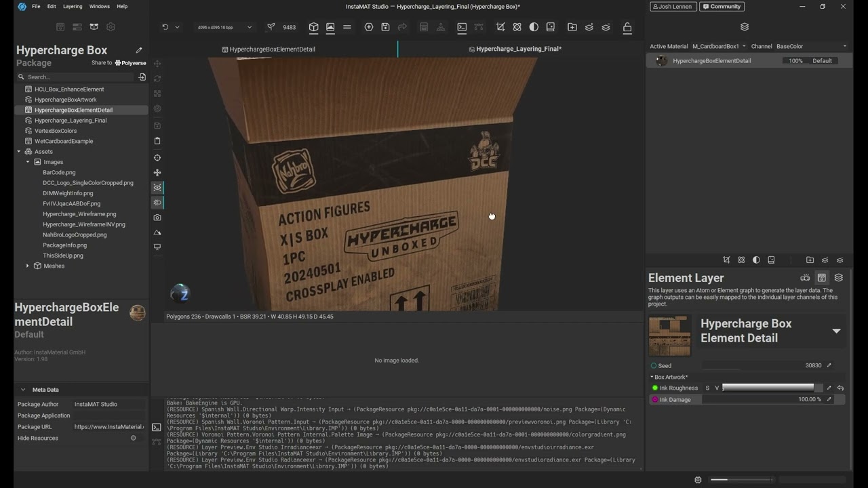
Task: Click the camera icon in the viewport sidebar
Action: coord(157,218)
